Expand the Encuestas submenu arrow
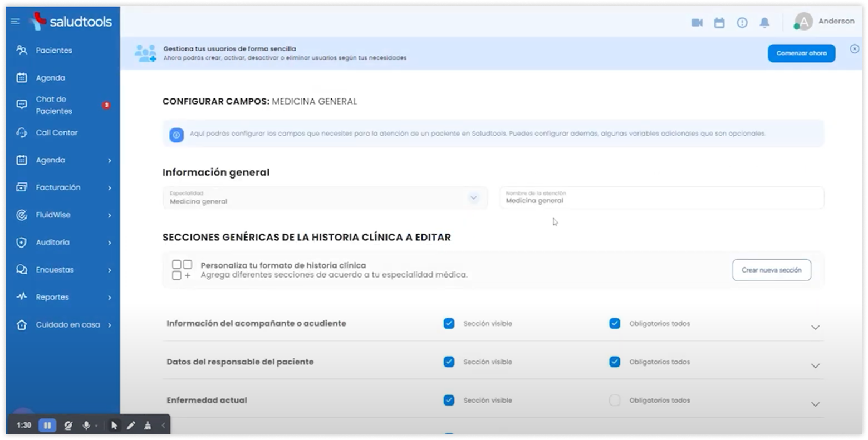Screen dimensions: 868x440 [x=110, y=270]
